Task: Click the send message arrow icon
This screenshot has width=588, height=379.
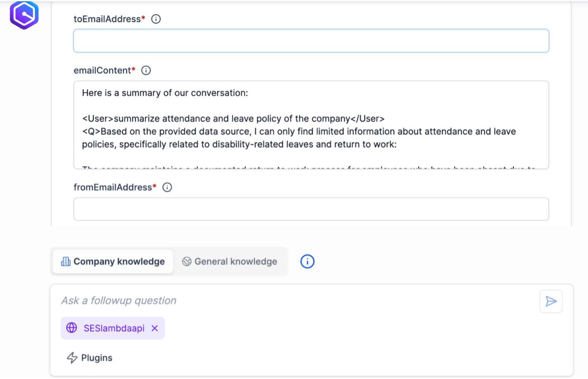Action: point(551,301)
